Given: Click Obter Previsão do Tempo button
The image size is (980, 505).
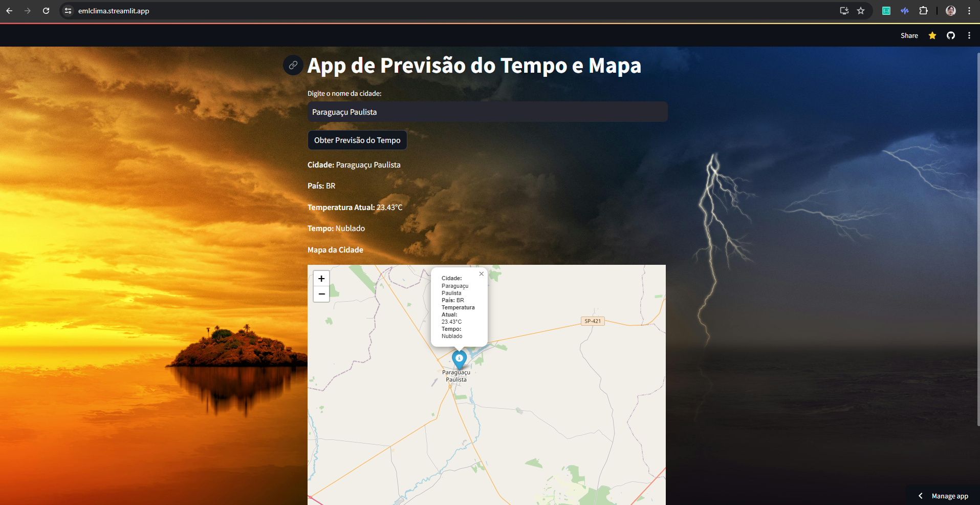Looking at the screenshot, I should 357,140.
